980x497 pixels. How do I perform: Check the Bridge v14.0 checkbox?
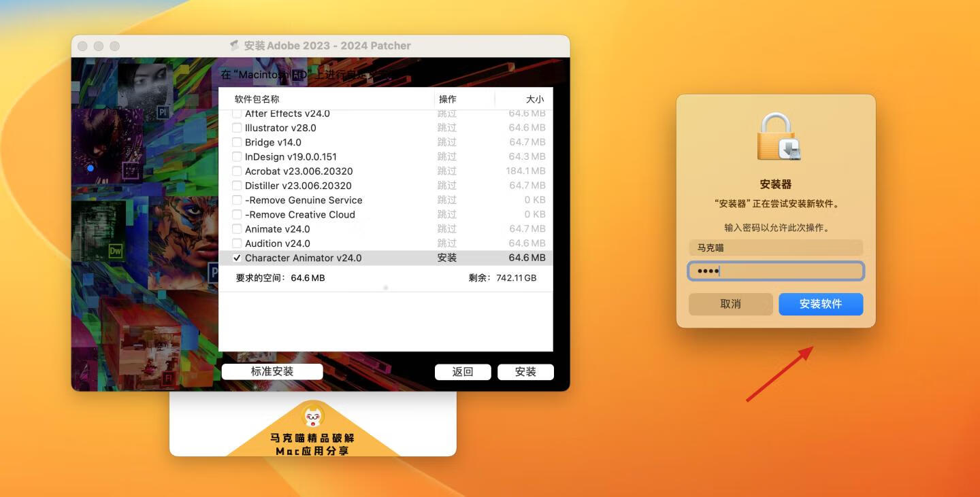click(x=237, y=142)
